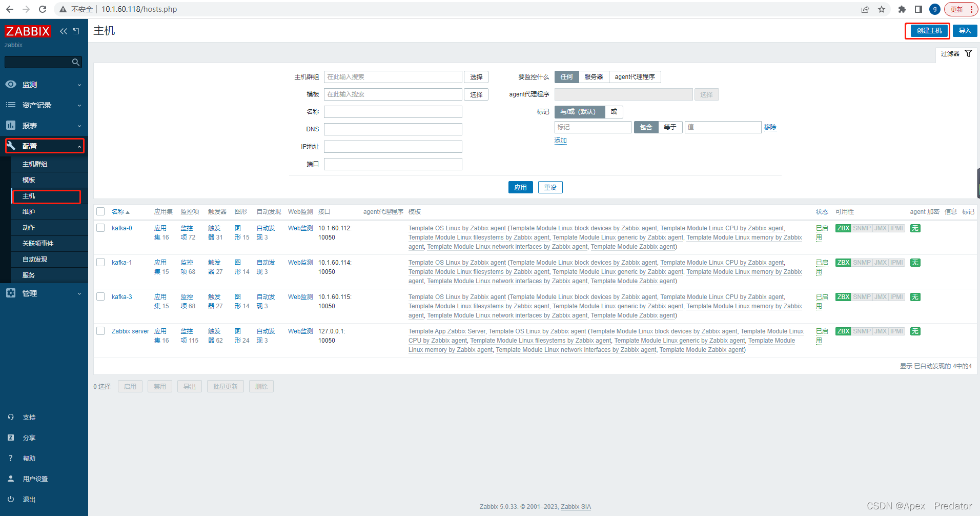980x516 pixels.
Task: Collapse sidebar with double-chevron icon
Action: pyautogui.click(x=64, y=31)
